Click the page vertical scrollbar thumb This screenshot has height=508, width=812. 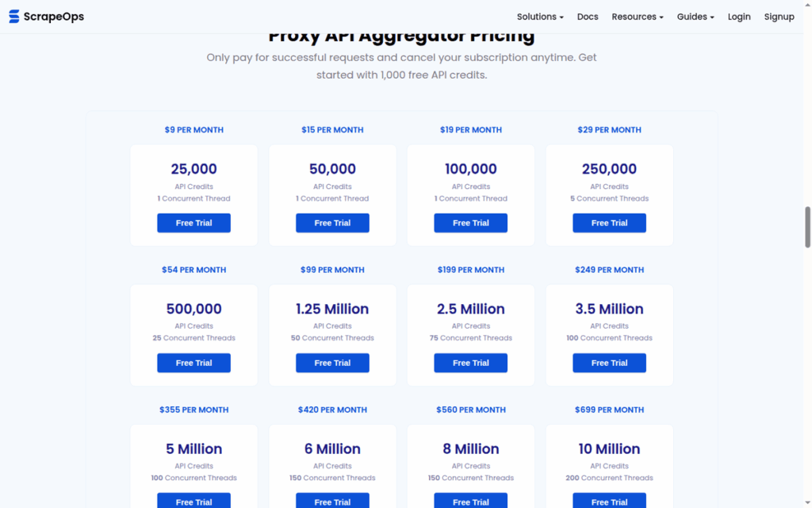(807, 227)
